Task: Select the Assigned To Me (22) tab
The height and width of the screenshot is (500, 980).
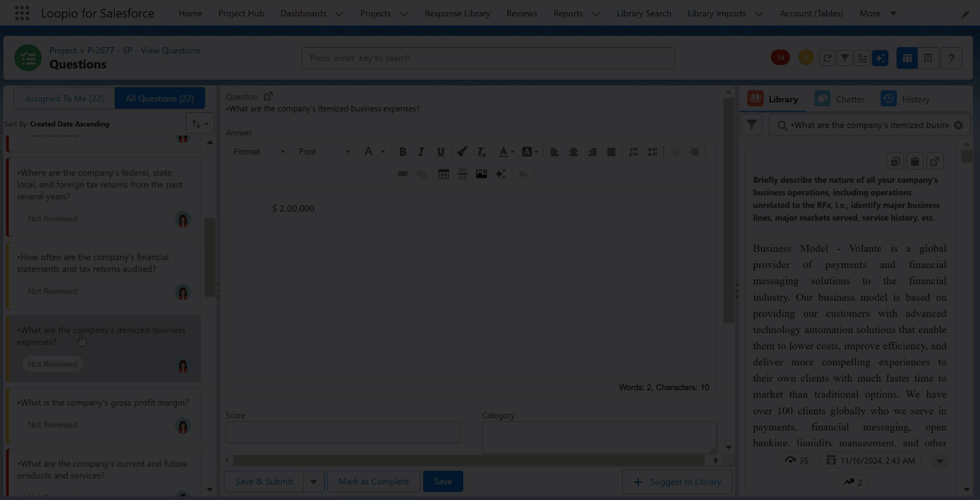Action: point(64,98)
